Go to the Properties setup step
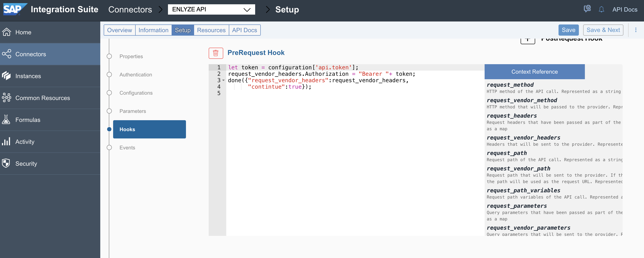This screenshot has width=644, height=258. coord(131,56)
